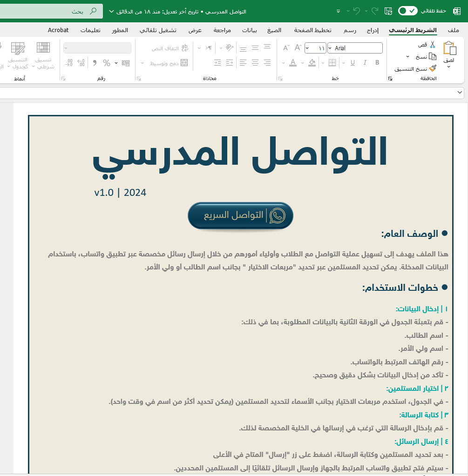The width and height of the screenshot is (468, 476).
Task: Click the Text Direction paragraph icon
Action: click(209, 47)
